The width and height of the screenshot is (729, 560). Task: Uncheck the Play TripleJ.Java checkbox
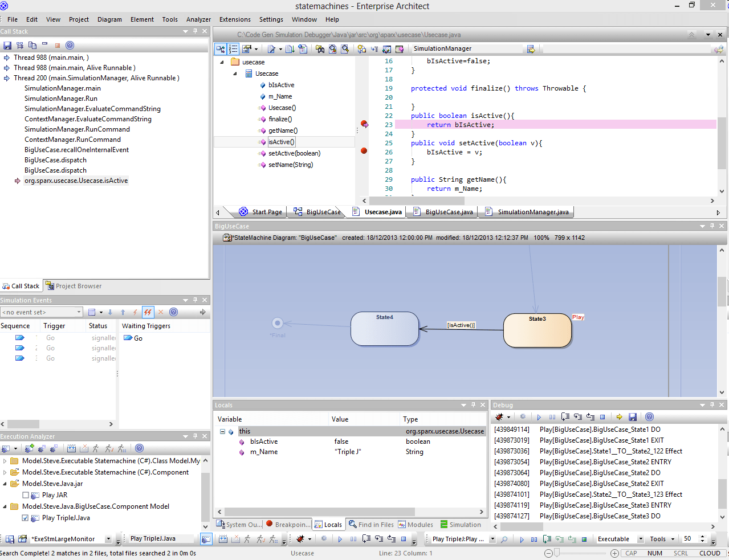click(25, 517)
